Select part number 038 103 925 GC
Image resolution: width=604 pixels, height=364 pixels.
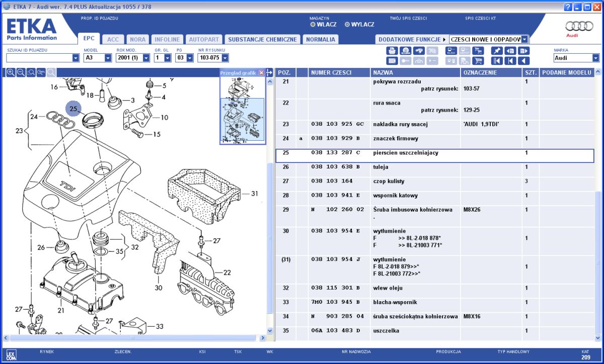[337, 124]
